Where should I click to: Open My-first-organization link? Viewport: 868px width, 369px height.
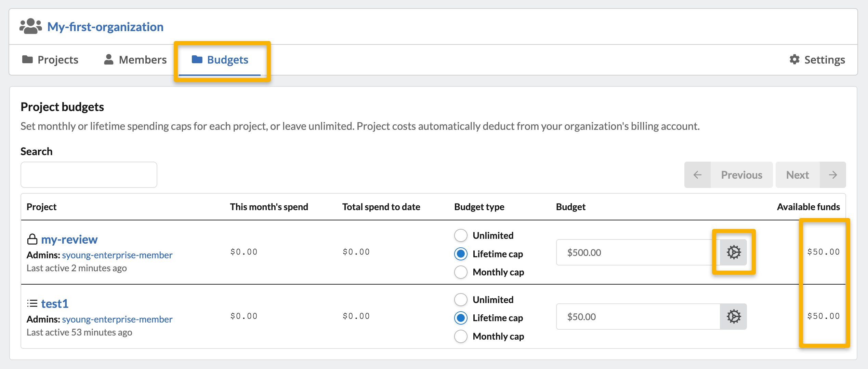(105, 27)
